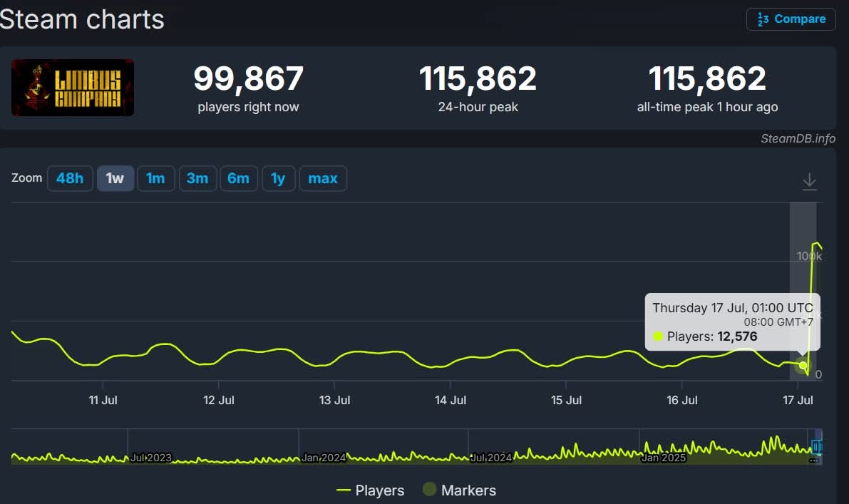Click the Limbus Company game logo thumbnail
Viewport: 849px width, 504px height.
(x=73, y=88)
